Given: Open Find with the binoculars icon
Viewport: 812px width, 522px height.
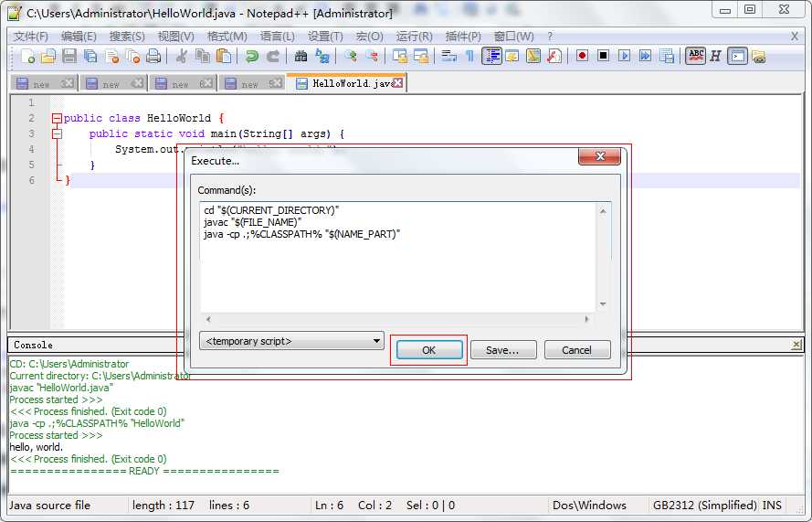Looking at the screenshot, I should [x=301, y=56].
